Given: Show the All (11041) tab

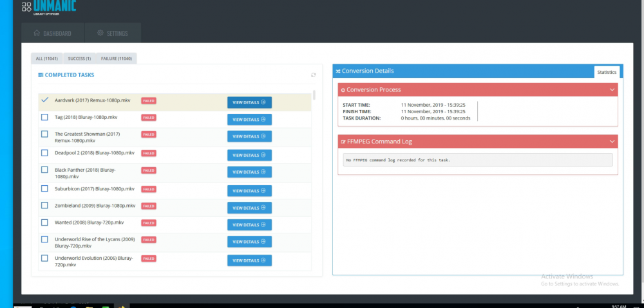Looking at the screenshot, I should (x=47, y=59).
